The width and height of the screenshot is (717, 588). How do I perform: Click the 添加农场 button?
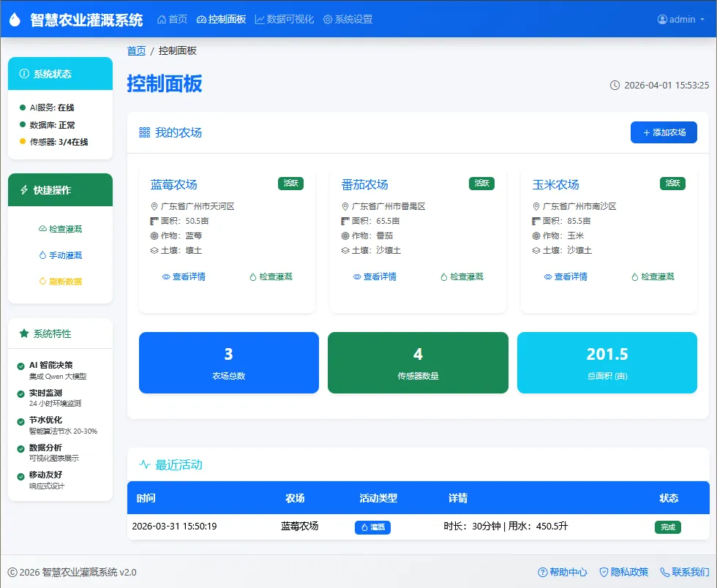[x=664, y=132]
